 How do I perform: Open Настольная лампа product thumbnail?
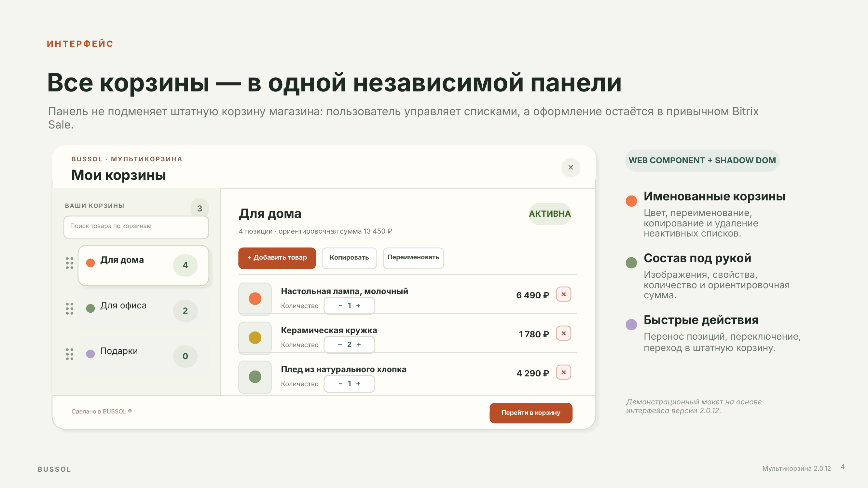pos(255,299)
